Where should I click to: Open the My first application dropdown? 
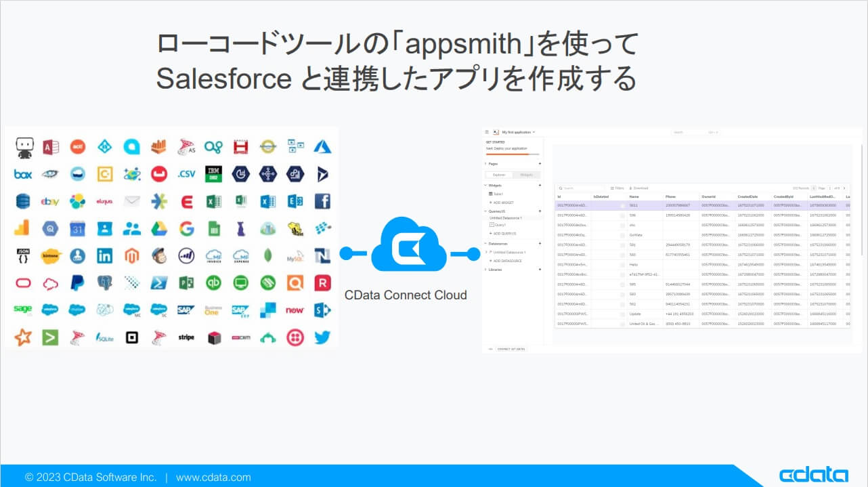[x=515, y=131]
